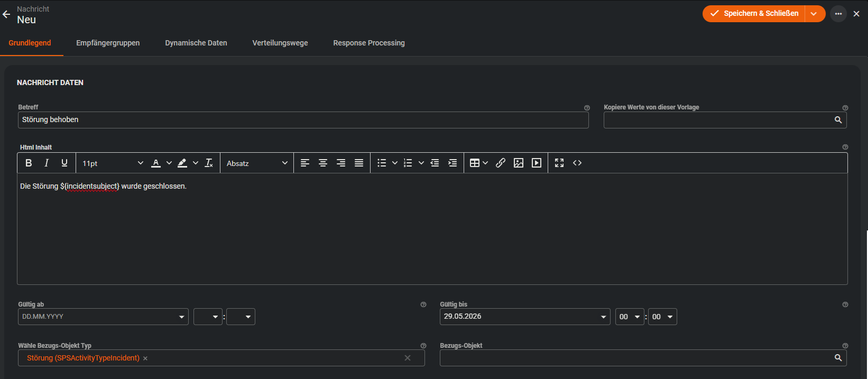Expand Speichern & Schließen split arrow
Viewport: 868px width, 379px height.
pos(814,14)
